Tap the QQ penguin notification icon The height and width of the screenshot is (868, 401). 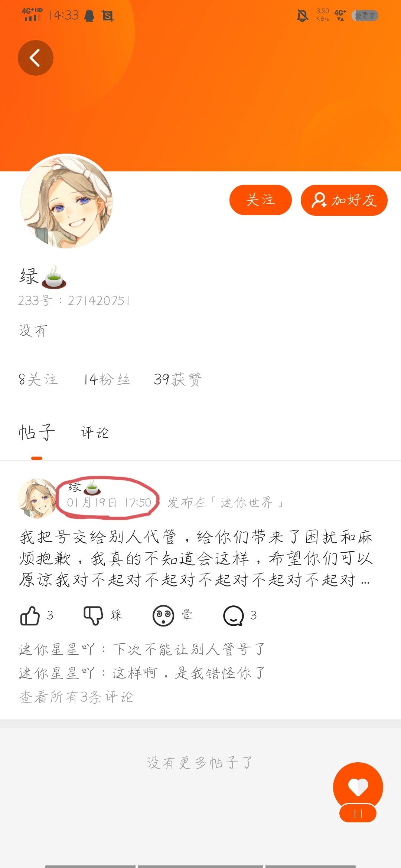(x=89, y=16)
